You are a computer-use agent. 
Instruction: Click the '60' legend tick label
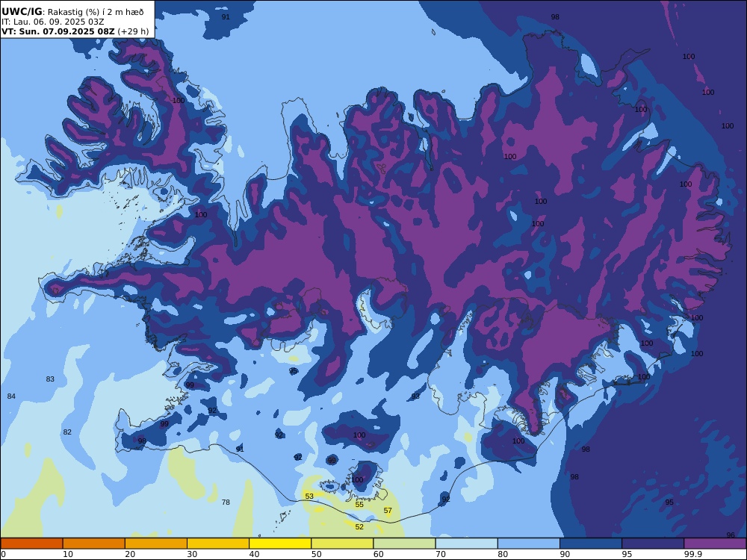(x=379, y=554)
